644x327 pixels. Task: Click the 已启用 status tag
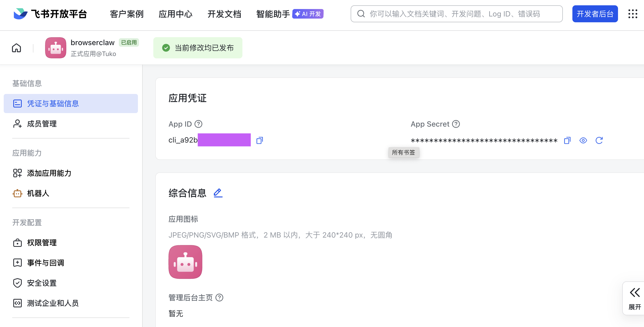(129, 42)
